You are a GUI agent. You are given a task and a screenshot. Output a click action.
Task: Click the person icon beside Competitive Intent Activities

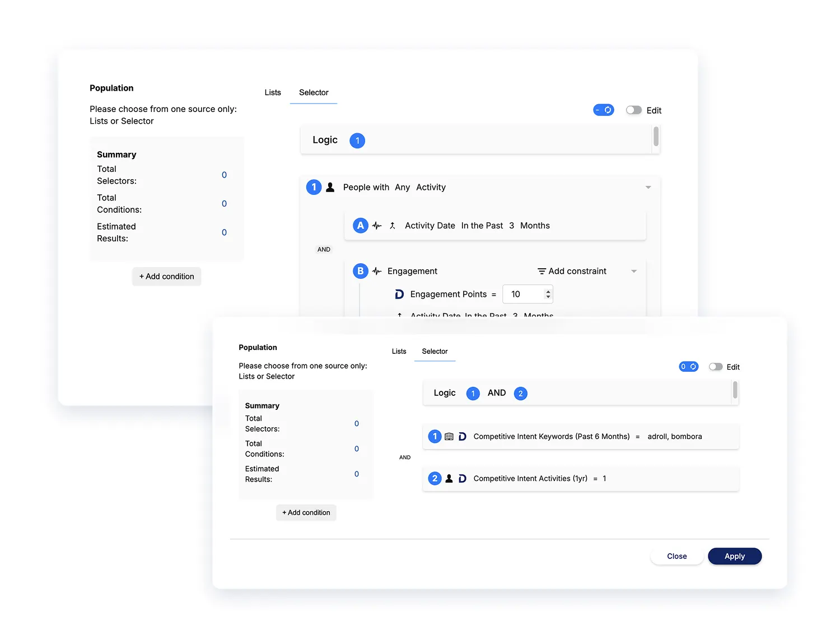[x=449, y=479]
